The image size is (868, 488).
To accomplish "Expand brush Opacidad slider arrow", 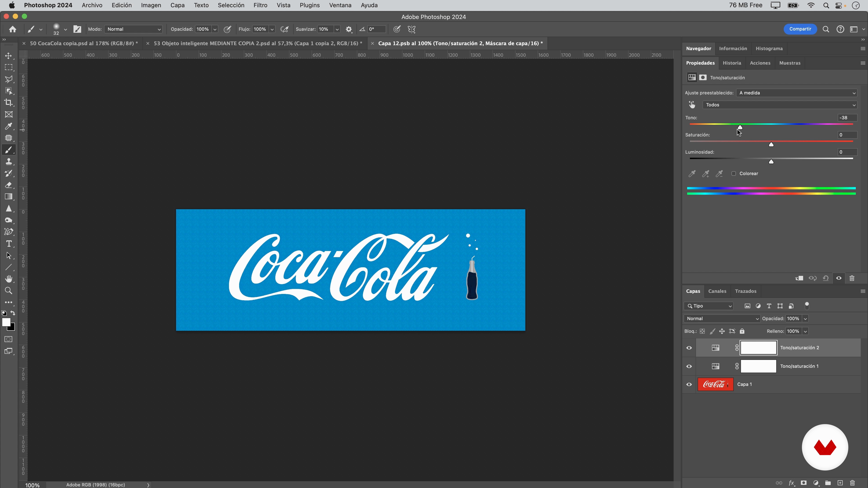I will (x=215, y=29).
